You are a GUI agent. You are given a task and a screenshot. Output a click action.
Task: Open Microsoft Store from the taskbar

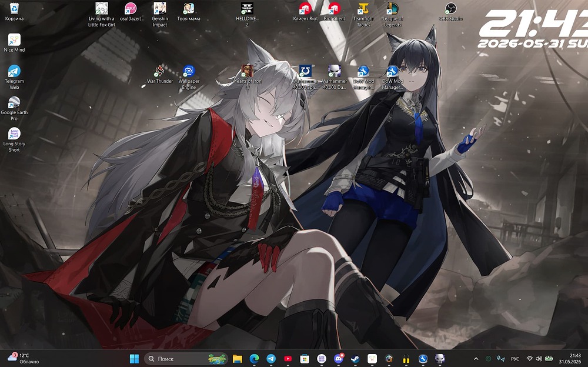pos(305,359)
